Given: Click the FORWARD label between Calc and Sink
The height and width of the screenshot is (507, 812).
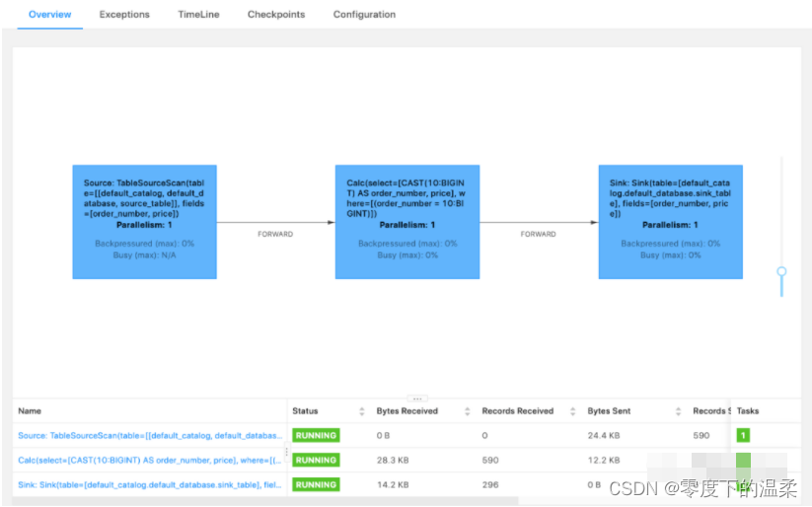Looking at the screenshot, I should click(538, 234).
